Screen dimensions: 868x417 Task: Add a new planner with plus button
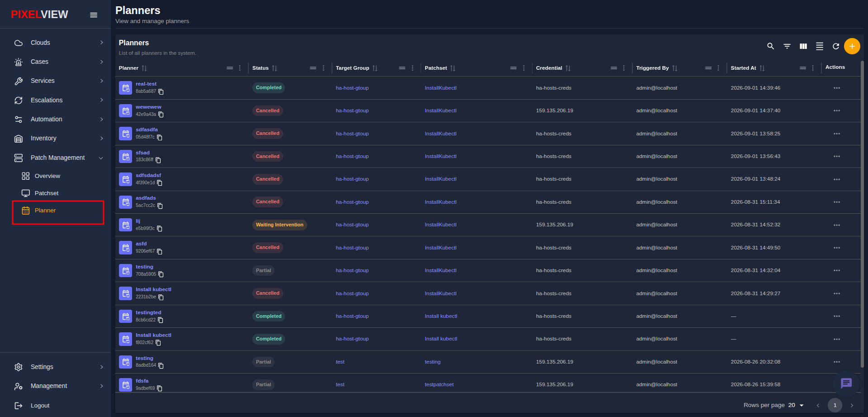tap(852, 46)
